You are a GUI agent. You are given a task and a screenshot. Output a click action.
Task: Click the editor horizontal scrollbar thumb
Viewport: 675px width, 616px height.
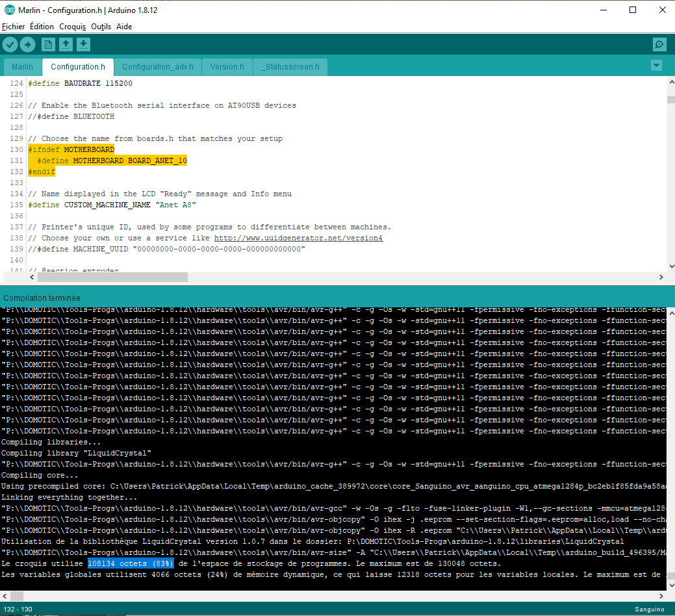(x=112, y=277)
